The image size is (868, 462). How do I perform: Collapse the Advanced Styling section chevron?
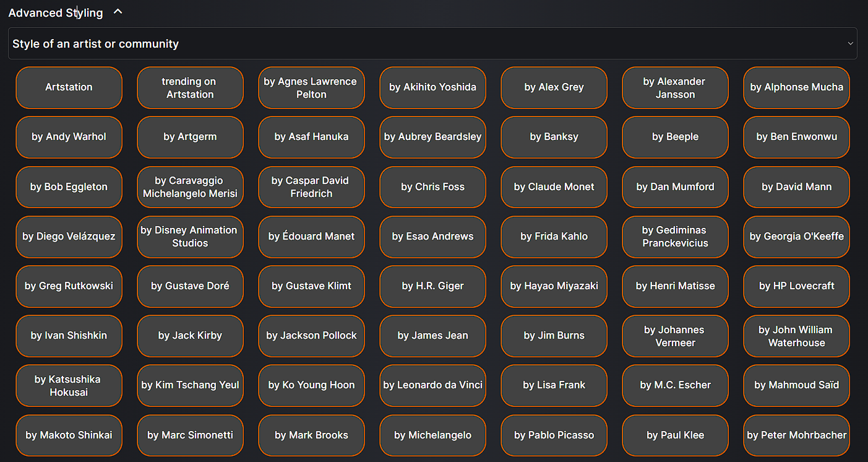pos(118,12)
